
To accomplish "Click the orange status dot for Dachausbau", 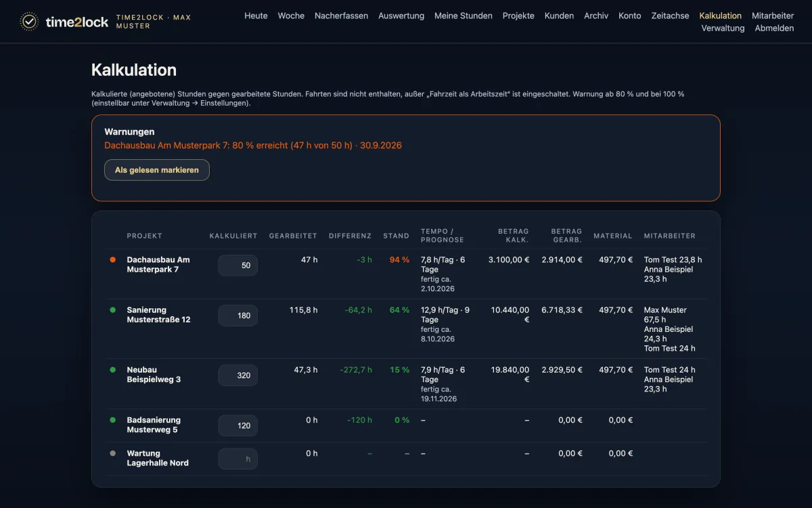I will [x=113, y=259].
